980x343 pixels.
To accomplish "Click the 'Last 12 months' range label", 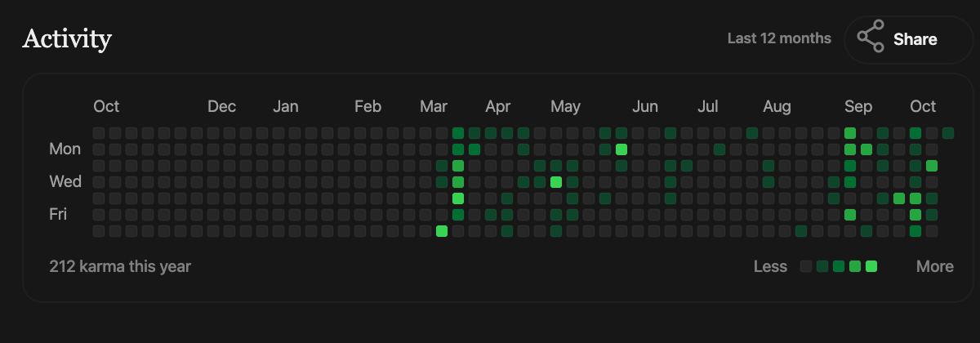I will click(779, 38).
